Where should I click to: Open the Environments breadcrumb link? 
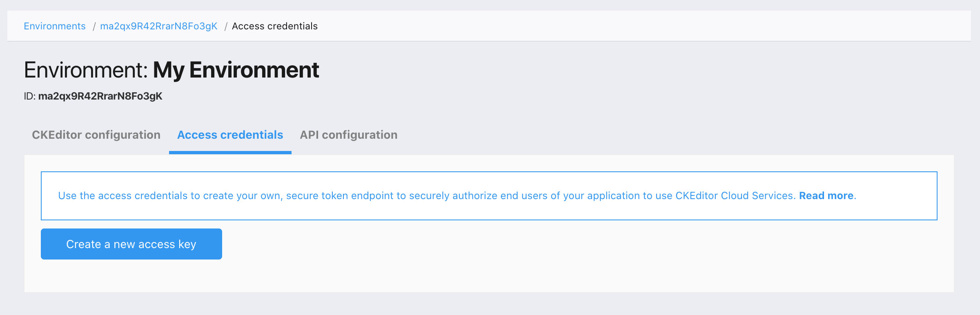point(55,26)
